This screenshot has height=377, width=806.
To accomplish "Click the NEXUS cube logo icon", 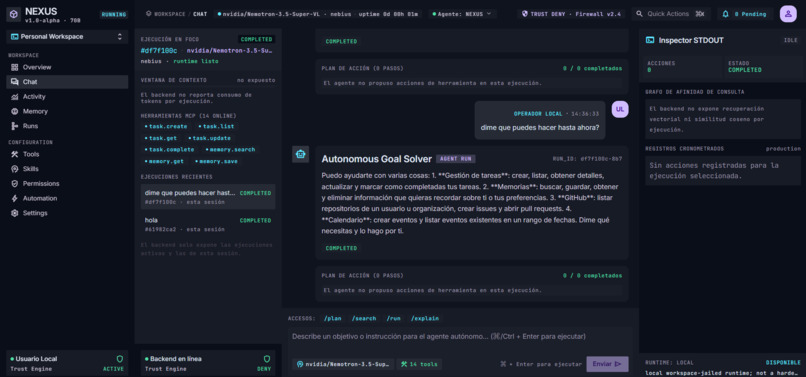I will coord(14,14).
